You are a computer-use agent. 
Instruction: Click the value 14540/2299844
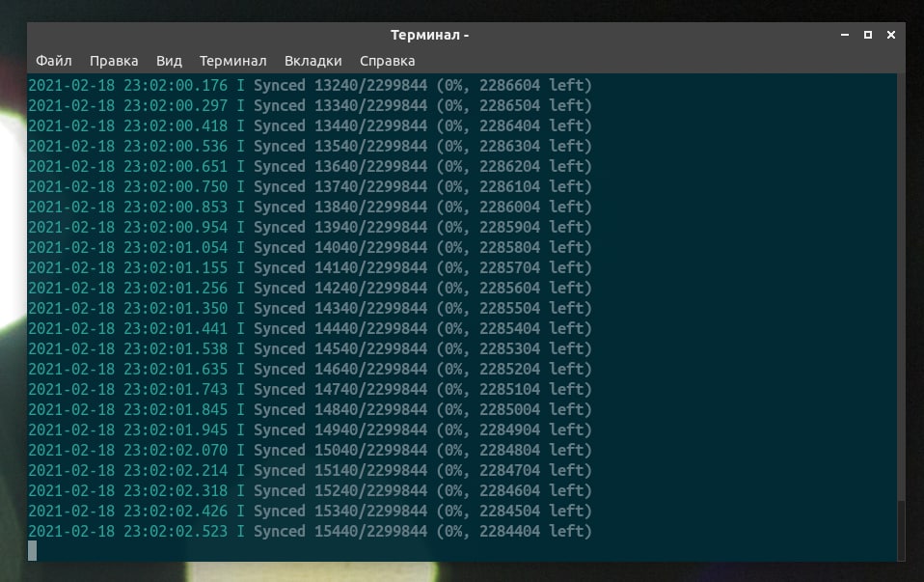pyautogui.click(x=370, y=348)
